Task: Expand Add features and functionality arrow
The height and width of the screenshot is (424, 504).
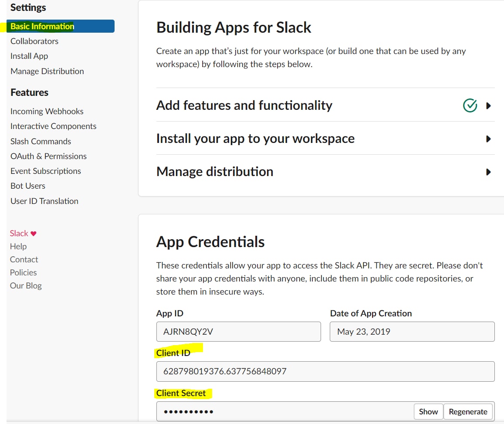Action: tap(488, 105)
